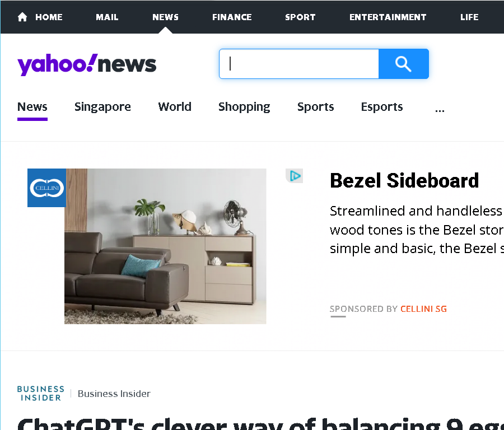
Task: Select Entertainment in the top bar
Action: (x=388, y=17)
